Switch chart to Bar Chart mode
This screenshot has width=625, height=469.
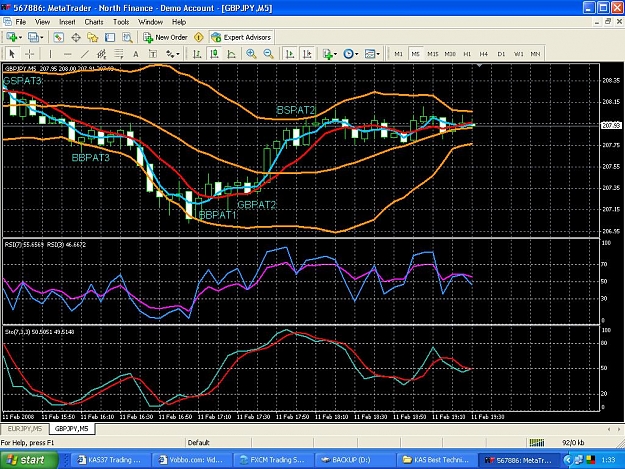tap(197, 54)
